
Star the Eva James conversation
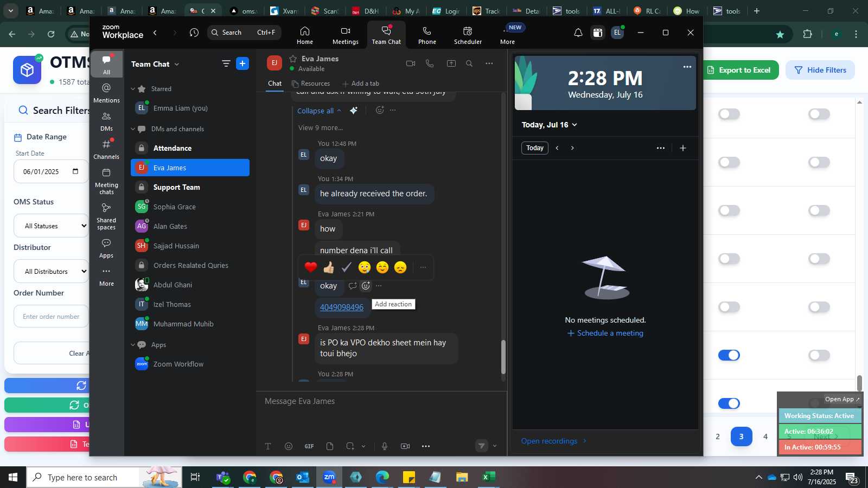pyautogui.click(x=293, y=59)
